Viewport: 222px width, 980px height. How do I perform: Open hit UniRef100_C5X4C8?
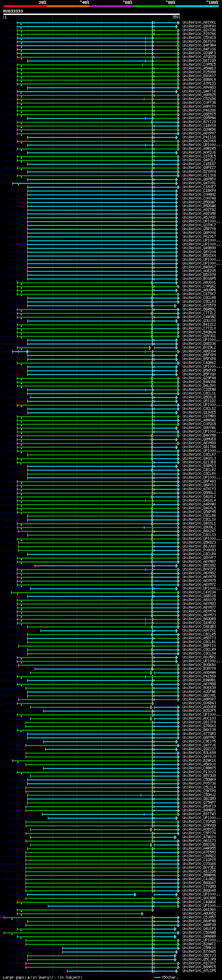(199, 38)
